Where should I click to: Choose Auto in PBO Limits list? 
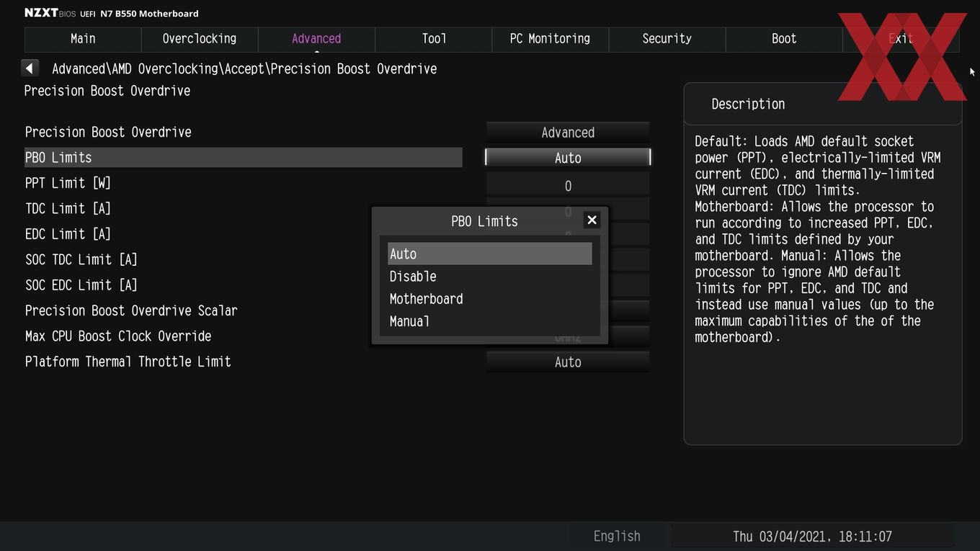[x=489, y=254]
